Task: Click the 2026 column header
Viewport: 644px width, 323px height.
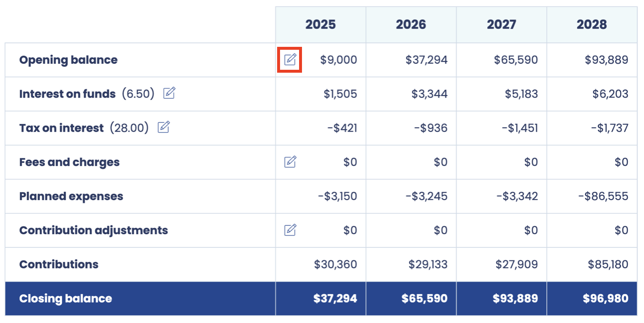Action: coord(411,24)
